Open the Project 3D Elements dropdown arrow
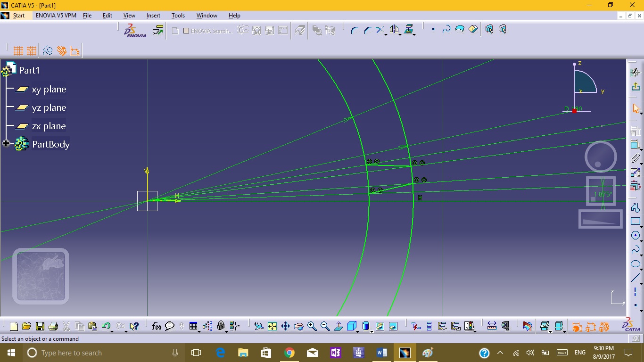Viewport: 644px width, 362px height. point(414,34)
